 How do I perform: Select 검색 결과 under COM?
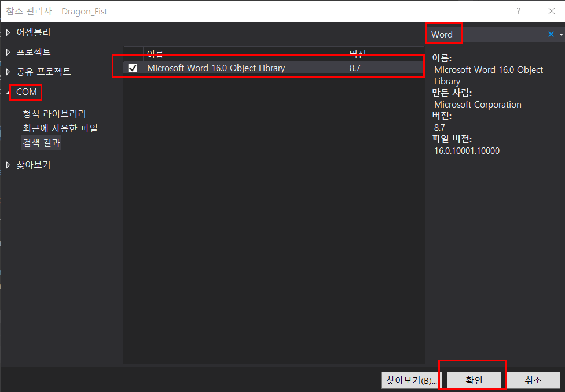[42, 143]
